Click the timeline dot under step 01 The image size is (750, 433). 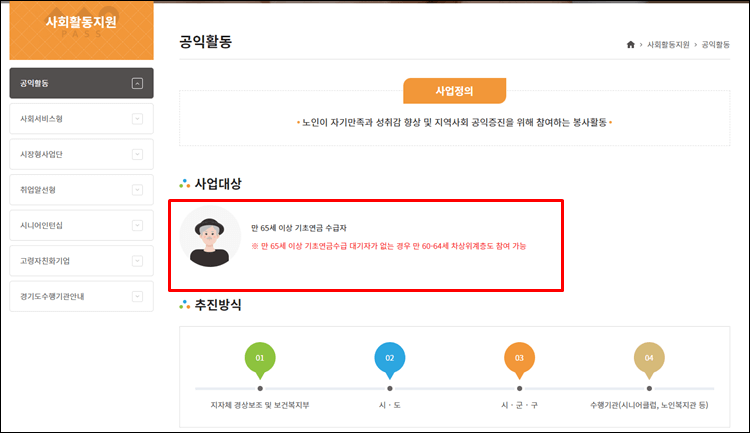pyautogui.click(x=260, y=389)
